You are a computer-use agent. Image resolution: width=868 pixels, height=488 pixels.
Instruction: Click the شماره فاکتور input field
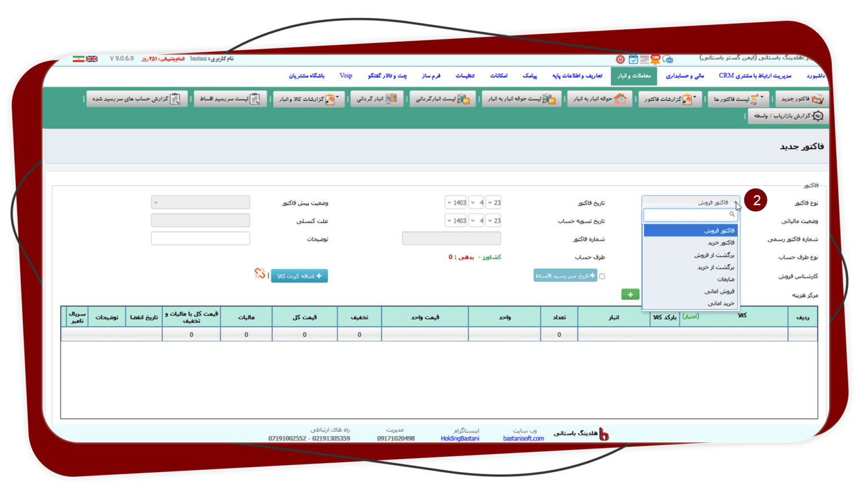tap(452, 238)
